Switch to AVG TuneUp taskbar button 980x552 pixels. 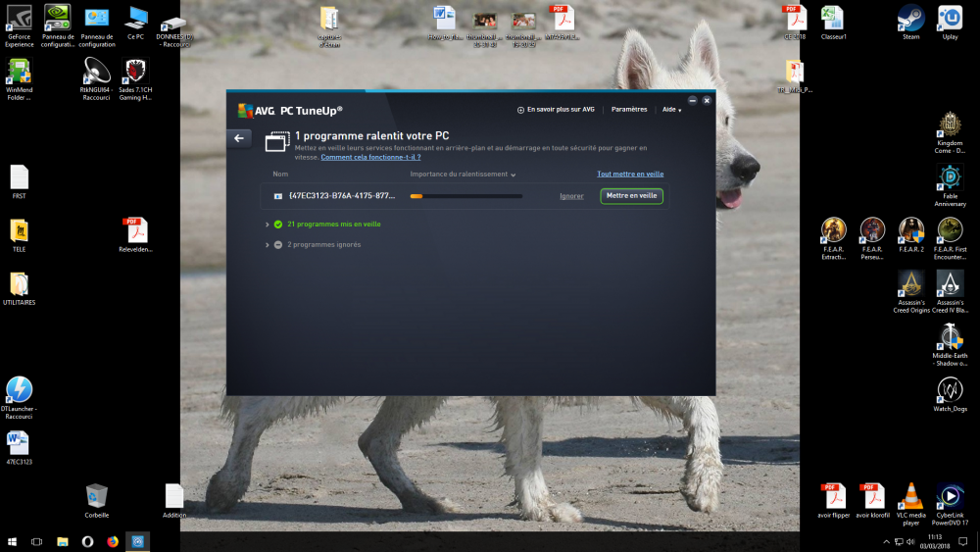coord(137,541)
